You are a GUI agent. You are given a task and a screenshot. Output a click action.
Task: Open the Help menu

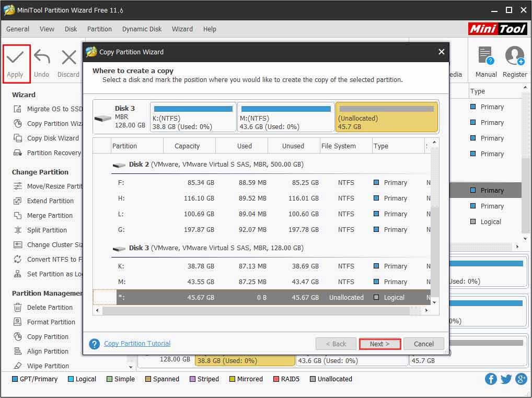click(210, 29)
